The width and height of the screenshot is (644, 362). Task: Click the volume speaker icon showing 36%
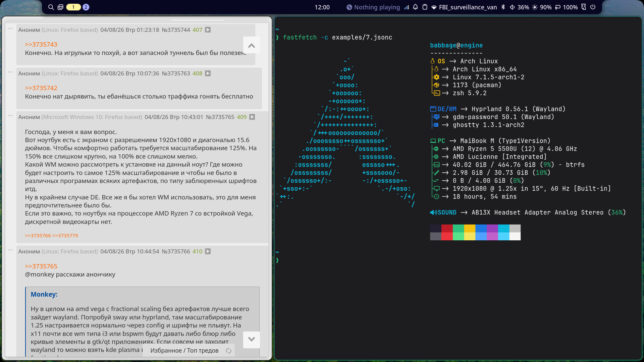512,7
